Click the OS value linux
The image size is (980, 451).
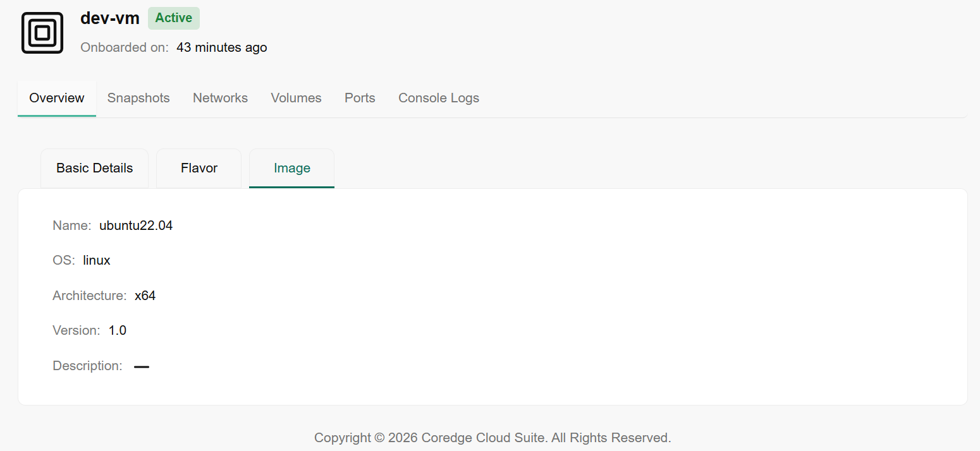pyautogui.click(x=97, y=260)
